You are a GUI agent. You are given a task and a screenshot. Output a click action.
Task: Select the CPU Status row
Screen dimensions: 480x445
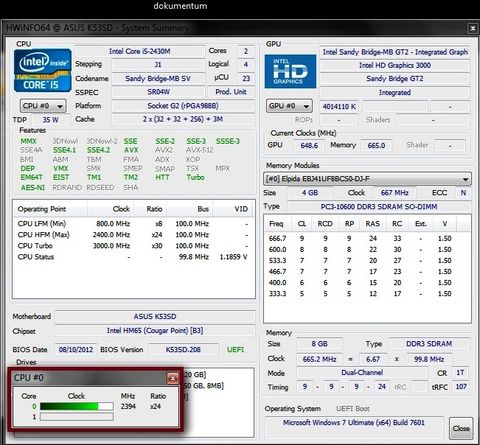(x=133, y=257)
